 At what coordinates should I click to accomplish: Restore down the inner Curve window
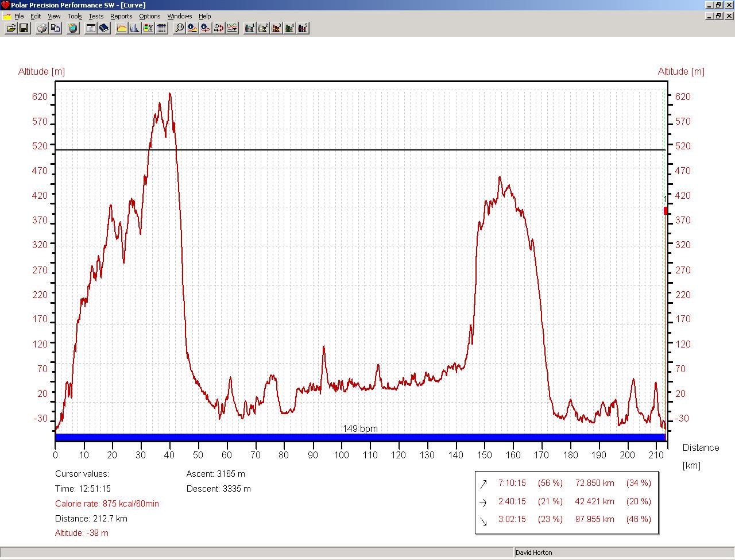(718, 16)
